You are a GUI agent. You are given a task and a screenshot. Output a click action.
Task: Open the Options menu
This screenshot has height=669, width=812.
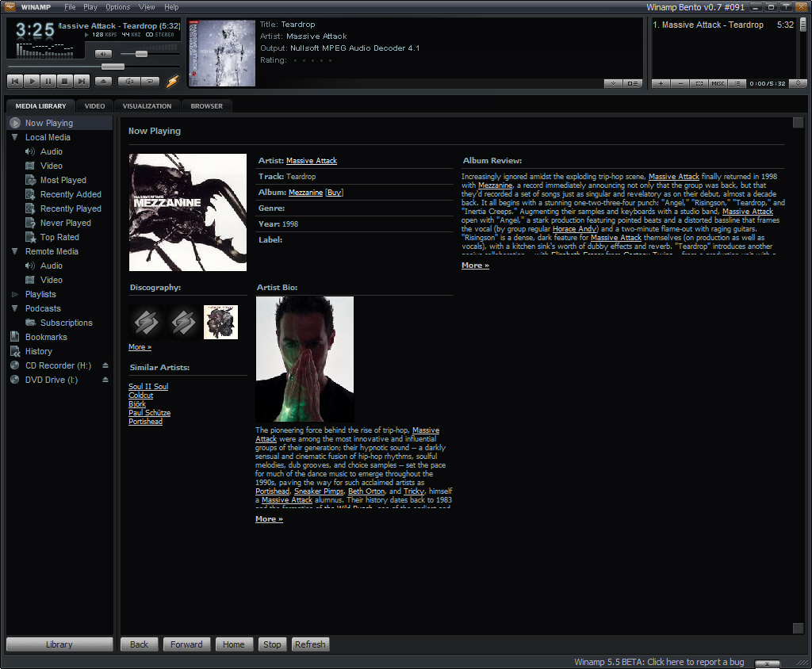117,7
